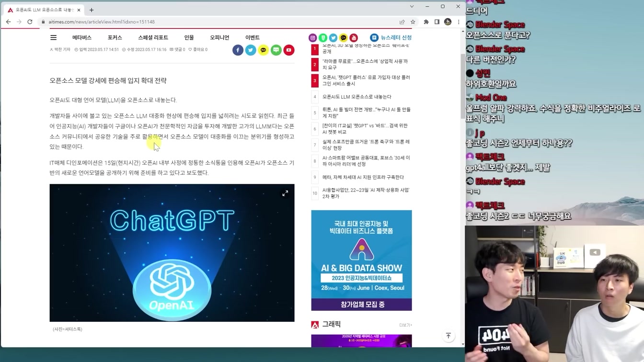The height and width of the screenshot is (362, 644).
Task: Open ranked article 오픈AI 챗GPT 플러스
Action: pos(366,80)
